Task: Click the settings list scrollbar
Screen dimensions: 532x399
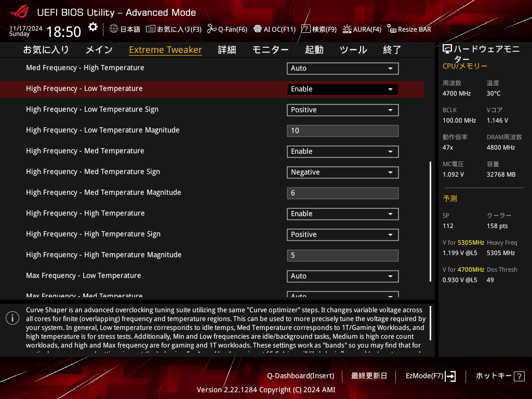Action: click(x=430, y=221)
